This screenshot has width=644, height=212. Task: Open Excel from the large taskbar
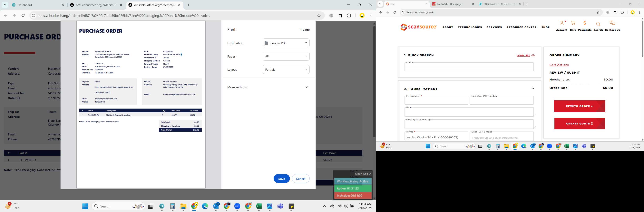pyautogui.click(x=259, y=206)
